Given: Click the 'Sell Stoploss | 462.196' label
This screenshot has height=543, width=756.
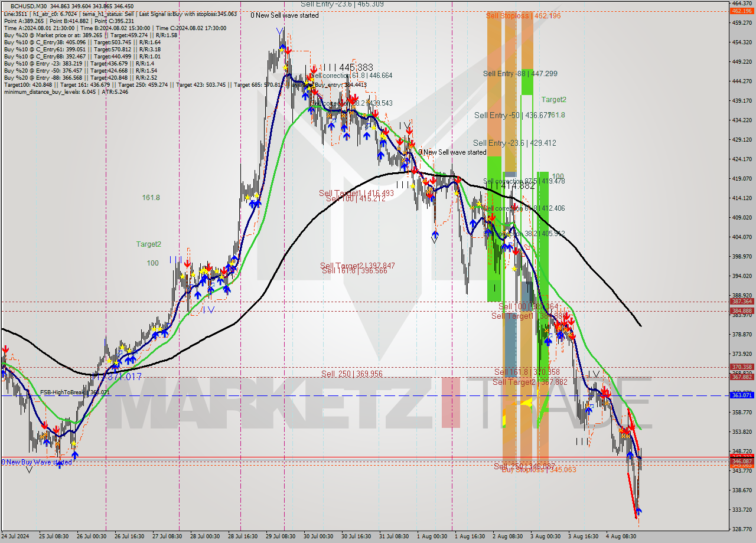Looking at the screenshot, I should coord(523,16).
